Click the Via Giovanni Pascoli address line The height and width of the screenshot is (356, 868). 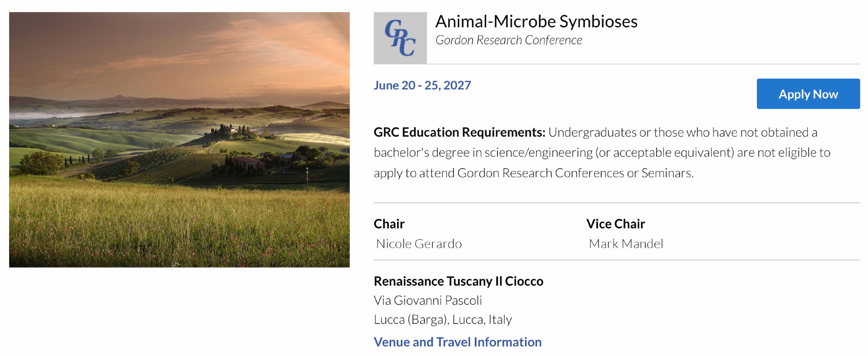pyautogui.click(x=427, y=300)
